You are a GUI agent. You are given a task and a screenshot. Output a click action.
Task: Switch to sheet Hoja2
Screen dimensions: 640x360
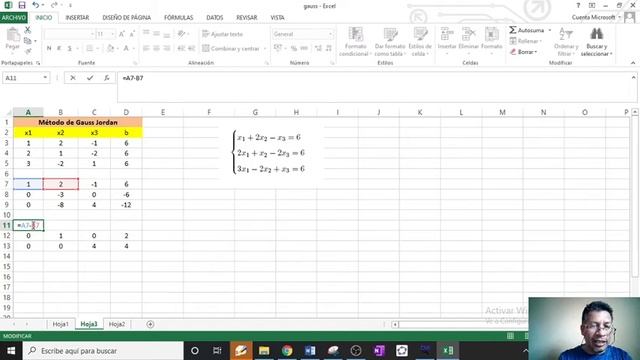(117, 324)
